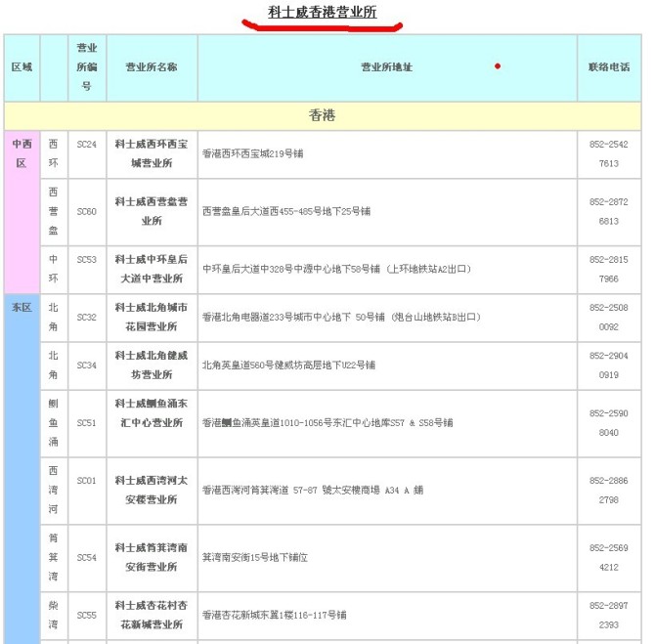Screen dimensions: 655x644
Task: Select branch code SC55
Action: pos(87,616)
